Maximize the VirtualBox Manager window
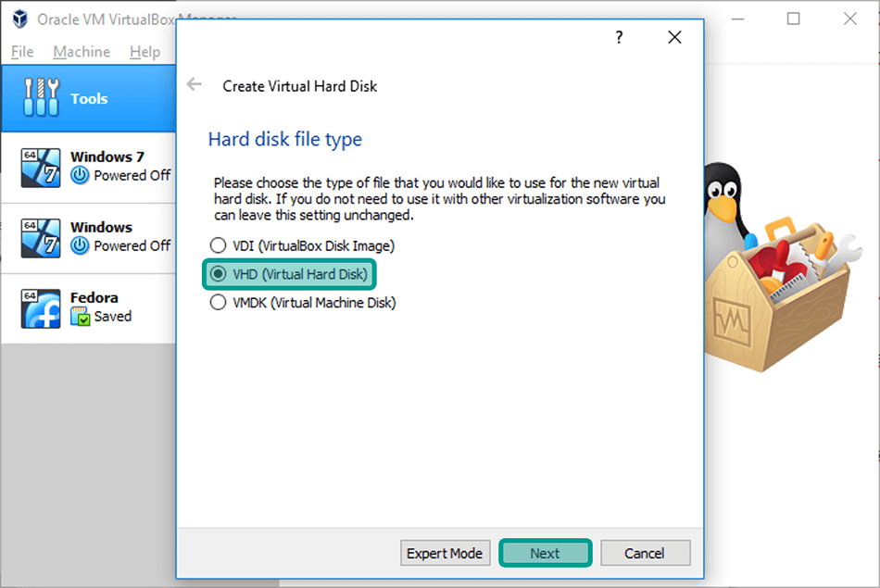This screenshot has height=588, width=880. pos(794,19)
